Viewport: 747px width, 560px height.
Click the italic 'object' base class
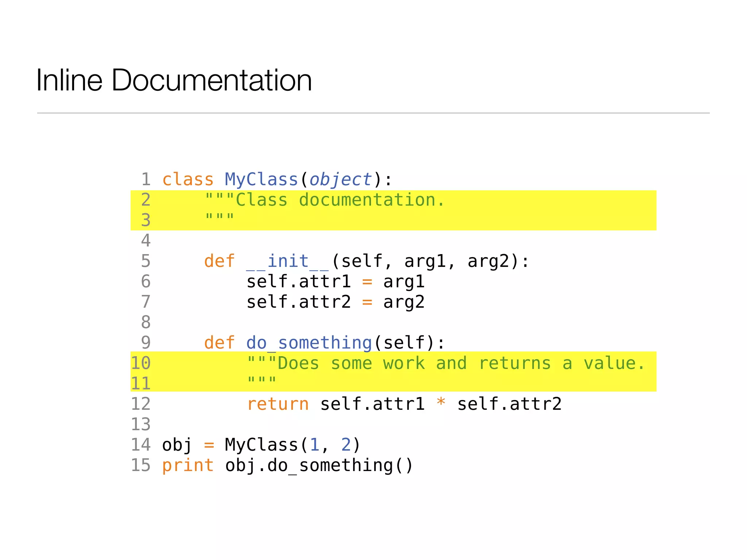coord(340,180)
